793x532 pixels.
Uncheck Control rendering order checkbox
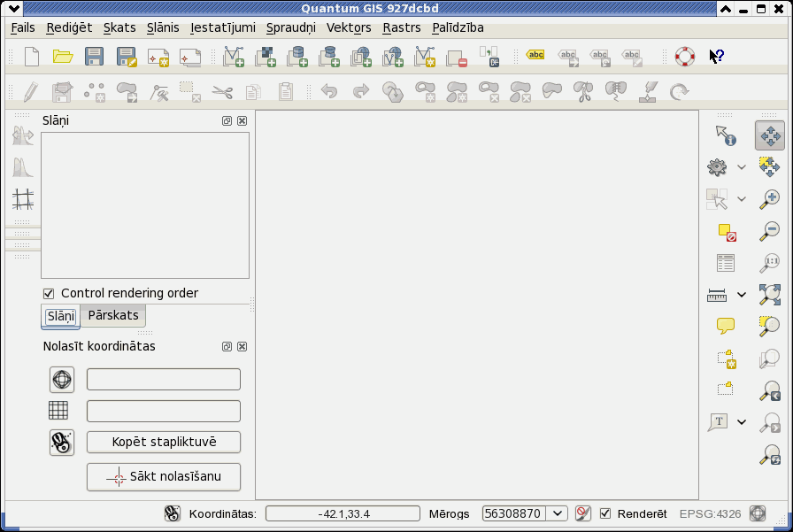coord(49,293)
